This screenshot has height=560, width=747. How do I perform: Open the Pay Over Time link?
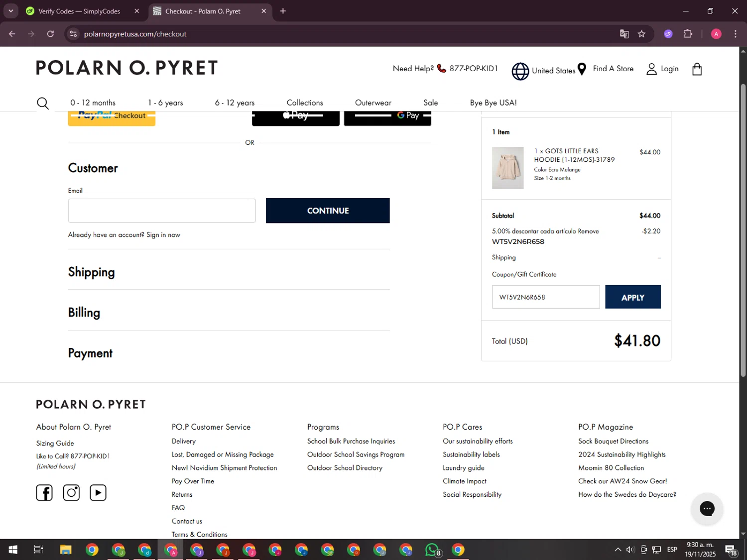coord(193,481)
